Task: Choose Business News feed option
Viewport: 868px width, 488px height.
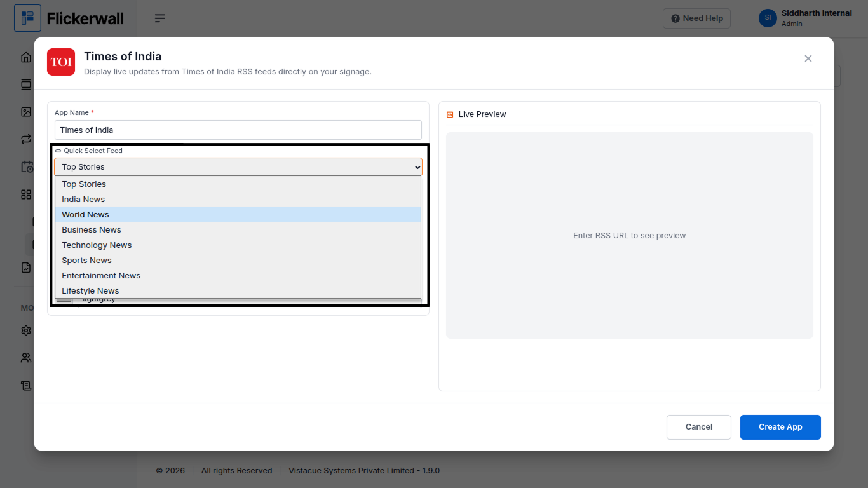Action: coord(238,230)
